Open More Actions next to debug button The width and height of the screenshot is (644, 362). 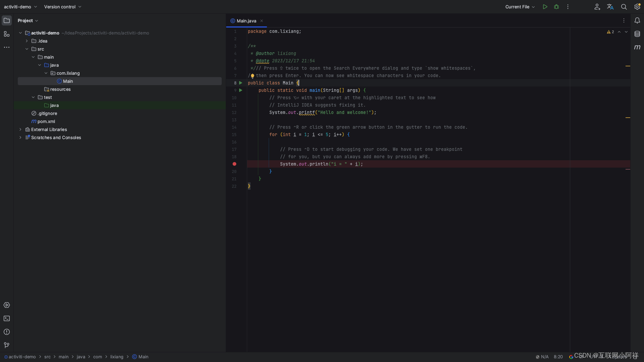click(x=568, y=7)
